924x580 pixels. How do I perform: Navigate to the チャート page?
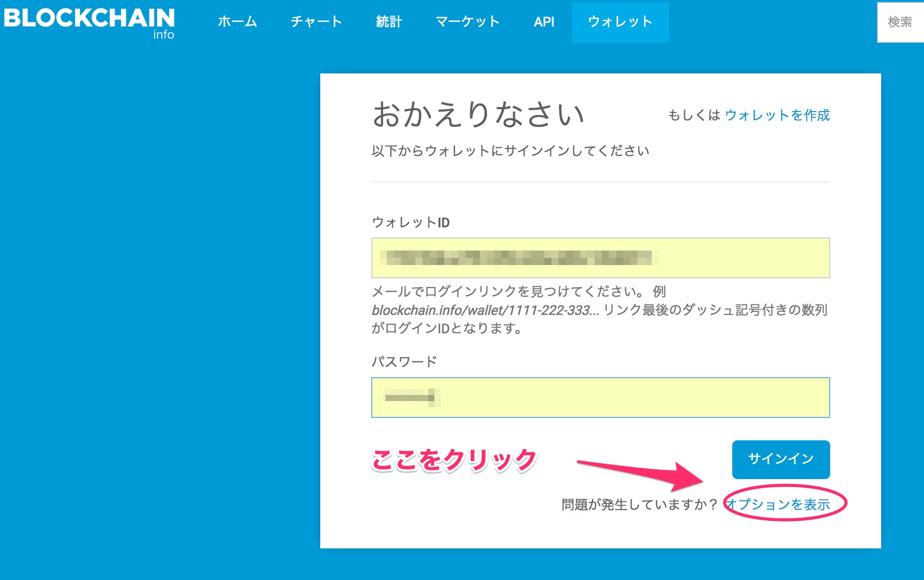tap(316, 21)
